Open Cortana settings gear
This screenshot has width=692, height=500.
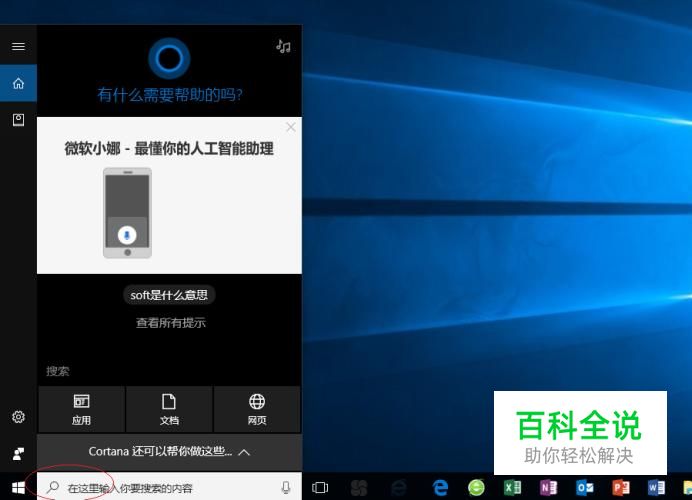[x=18, y=417]
